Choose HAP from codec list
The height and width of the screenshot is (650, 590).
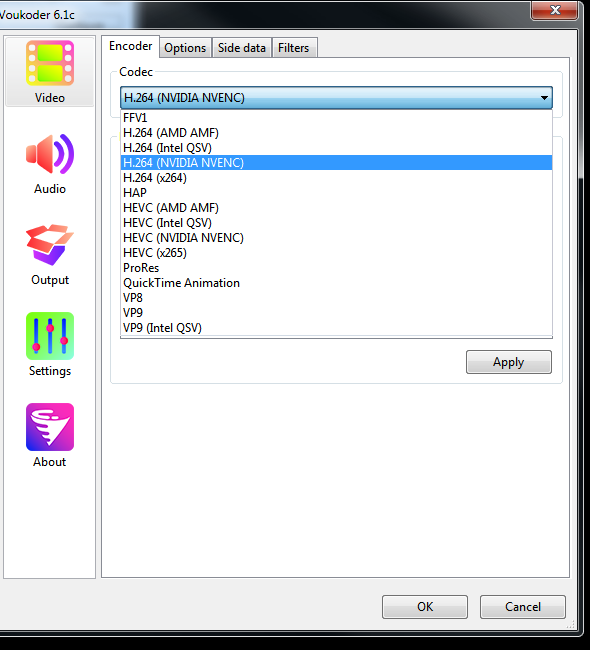pyautogui.click(x=336, y=193)
